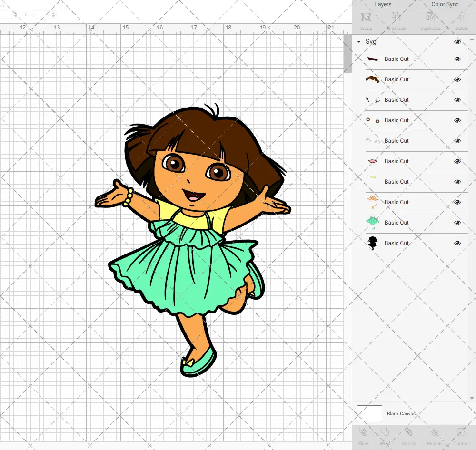This screenshot has width=476, height=450.
Task: Select the green dress Basic Cut layer
Action: coord(416,223)
